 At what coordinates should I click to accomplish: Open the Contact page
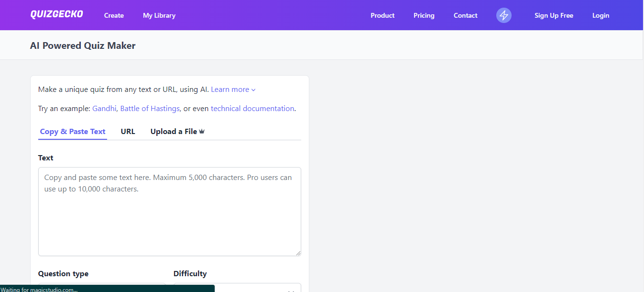[466, 15]
